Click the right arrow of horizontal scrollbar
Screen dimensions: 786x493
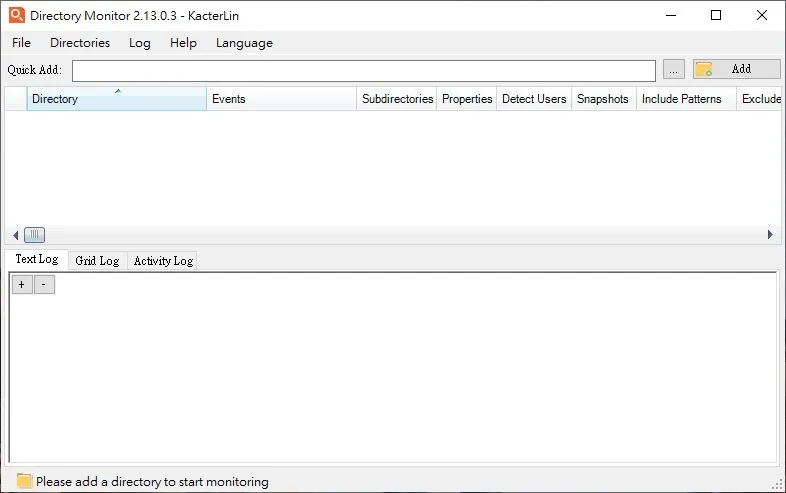click(770, 235)
